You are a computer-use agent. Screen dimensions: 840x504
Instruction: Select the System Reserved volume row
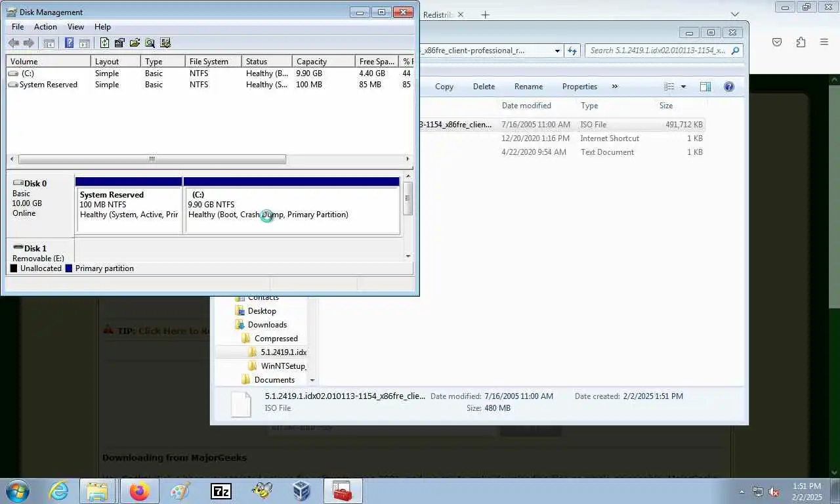(210, 85)
